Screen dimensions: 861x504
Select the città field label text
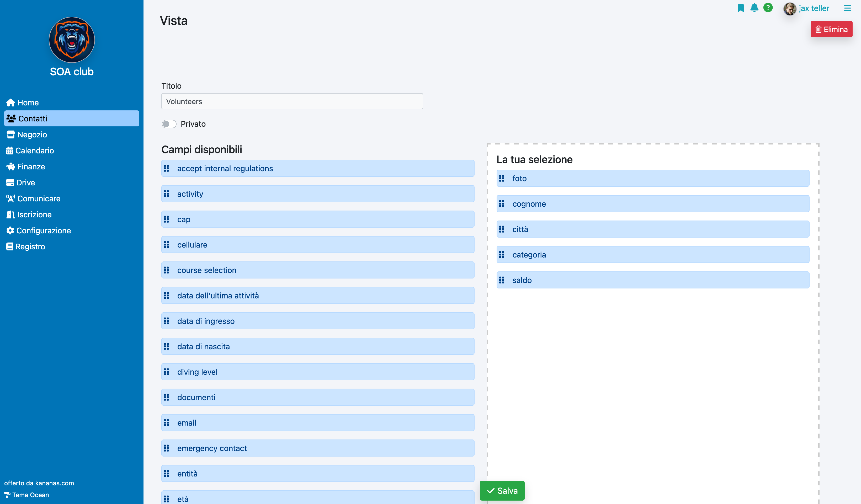tap(520, 229)
